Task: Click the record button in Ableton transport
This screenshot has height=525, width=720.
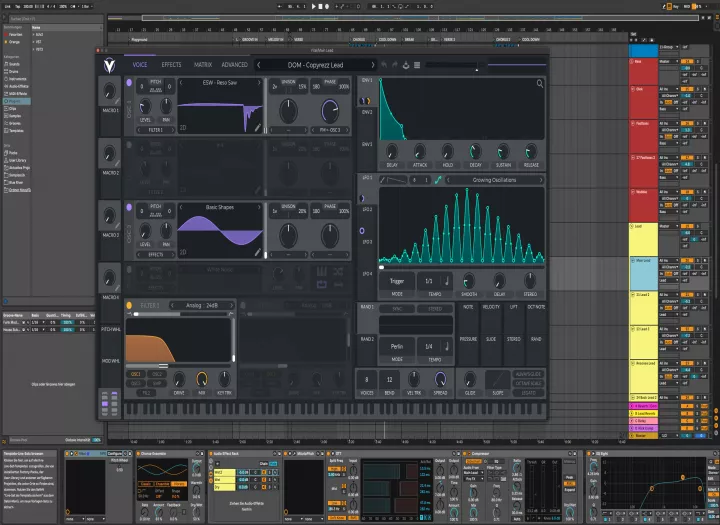Action: click(x=327, y=6)
